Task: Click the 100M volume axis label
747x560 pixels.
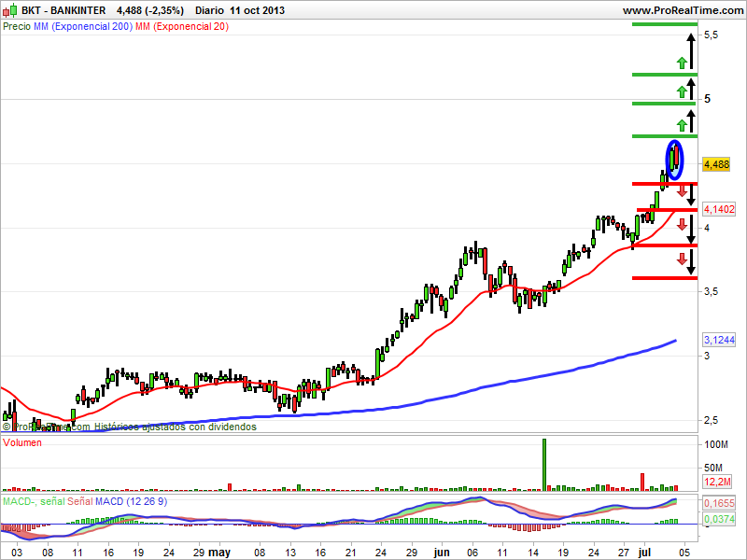Action: tap(716, 445)
